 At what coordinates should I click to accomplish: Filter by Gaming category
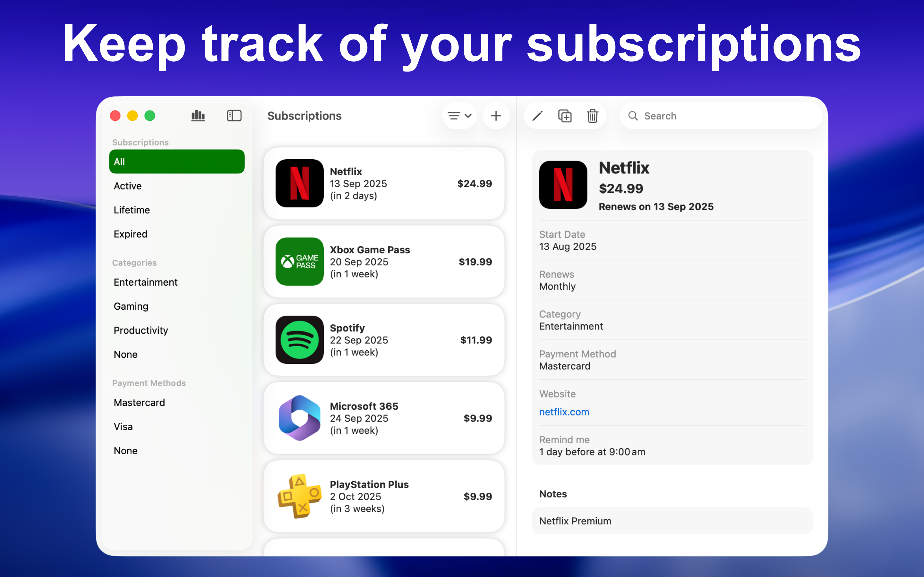click(x=131, y=306)
